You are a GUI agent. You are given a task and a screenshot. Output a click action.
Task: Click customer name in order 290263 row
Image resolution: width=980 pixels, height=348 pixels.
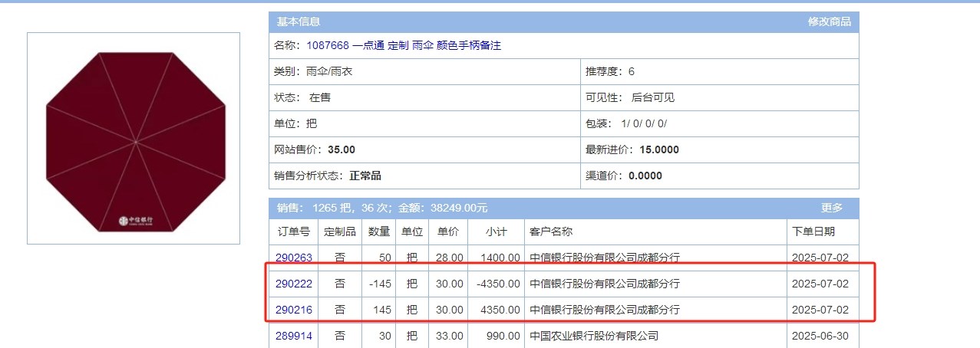pyautogui.click(x=605, y=258)
